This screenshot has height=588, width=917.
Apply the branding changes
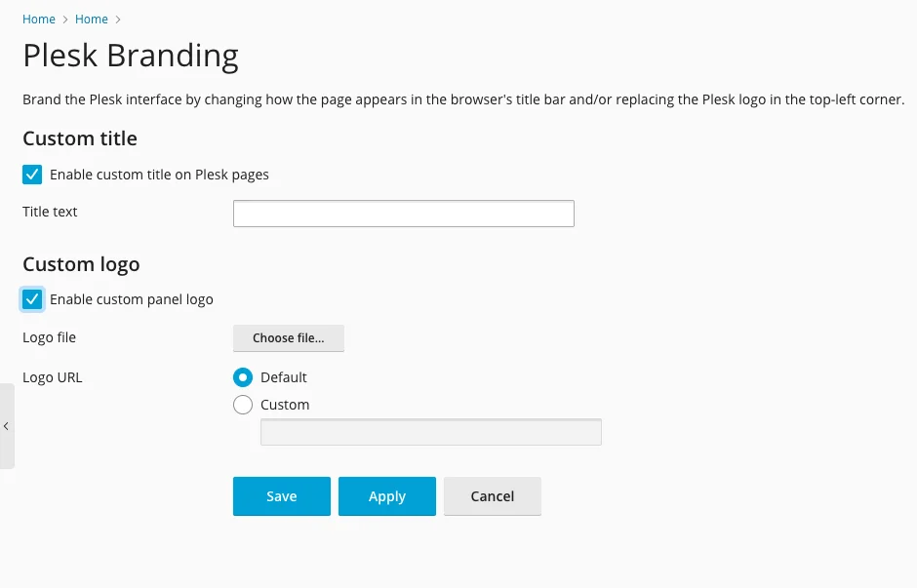coord(386,496)
